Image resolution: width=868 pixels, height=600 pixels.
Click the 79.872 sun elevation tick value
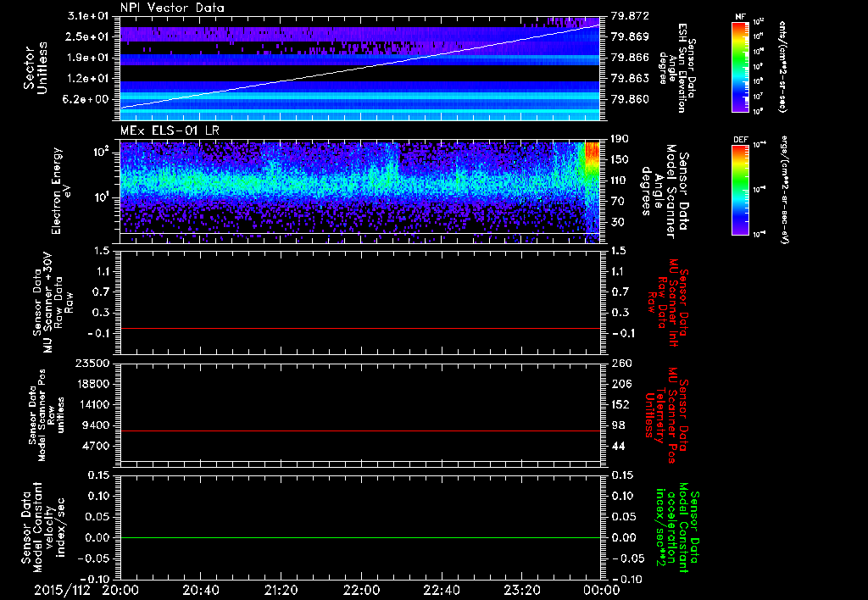(x=628, y=17)
